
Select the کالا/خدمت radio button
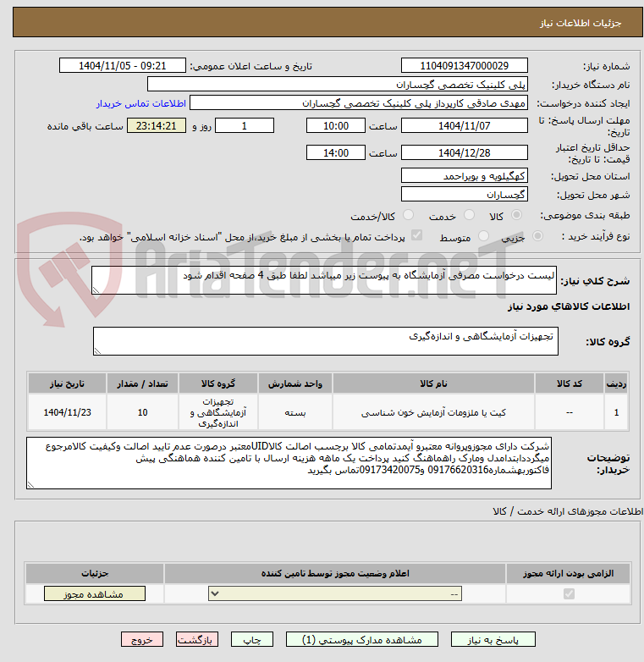click(x=408, y=215)
